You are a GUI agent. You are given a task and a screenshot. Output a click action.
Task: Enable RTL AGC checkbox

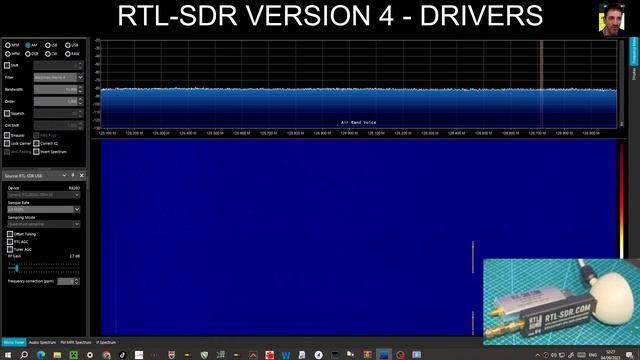pyautogui.click(x=10, y=242)
